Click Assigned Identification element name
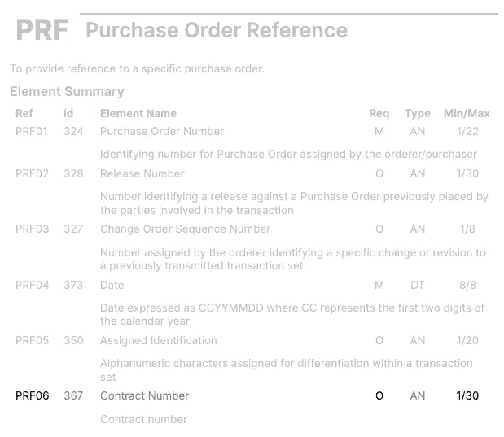 [x=159, y=340]
